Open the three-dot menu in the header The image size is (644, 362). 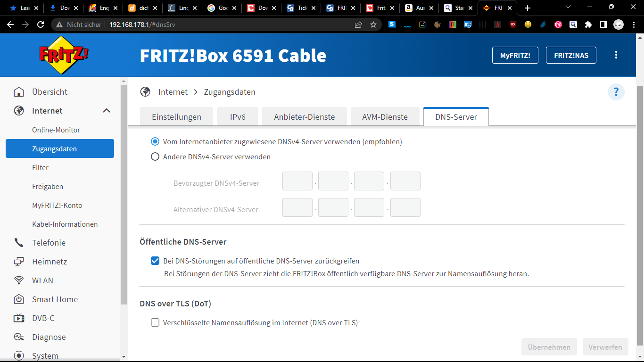[616, 55]
